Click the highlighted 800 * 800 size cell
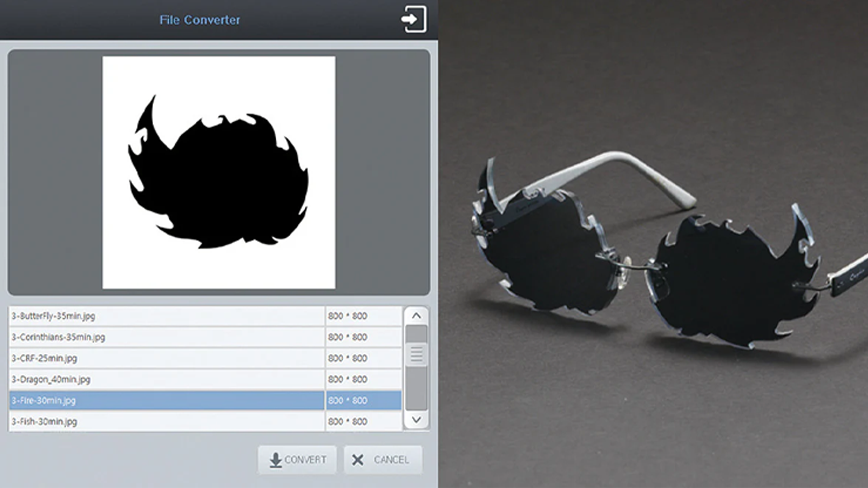 coord(348,400)
